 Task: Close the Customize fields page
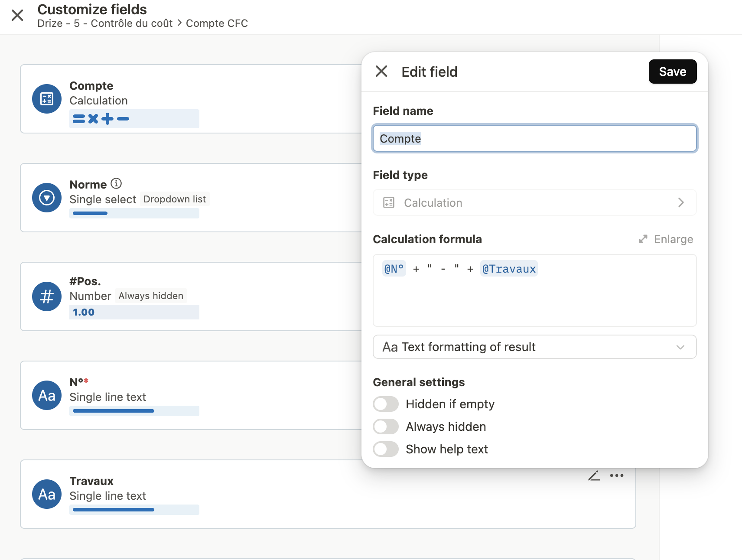[x=17, y=16]
